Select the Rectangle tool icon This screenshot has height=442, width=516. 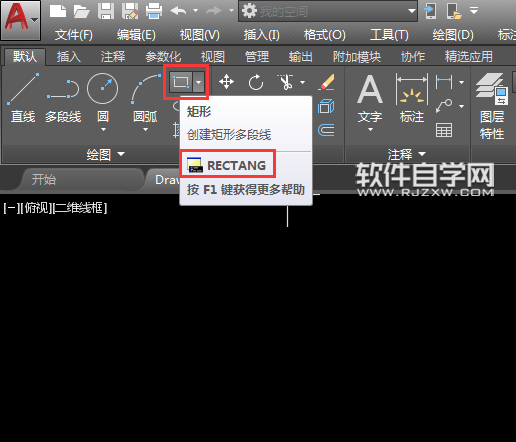tap(181, 82)
